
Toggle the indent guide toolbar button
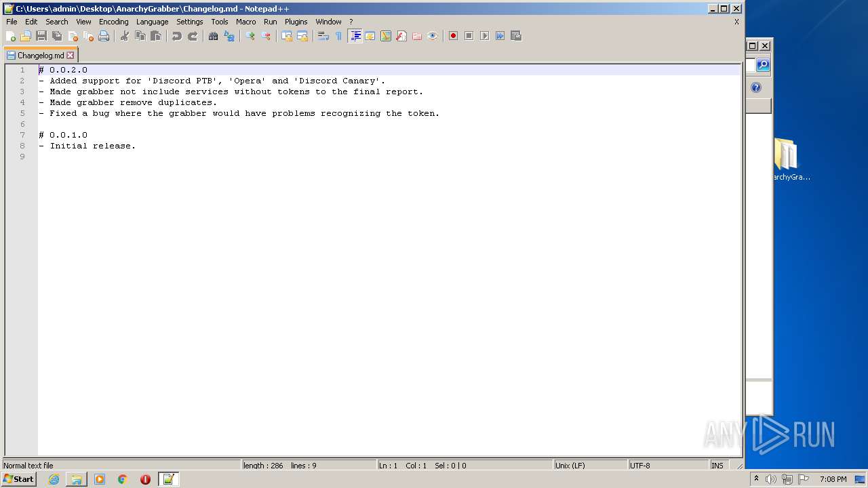(355, 36)
